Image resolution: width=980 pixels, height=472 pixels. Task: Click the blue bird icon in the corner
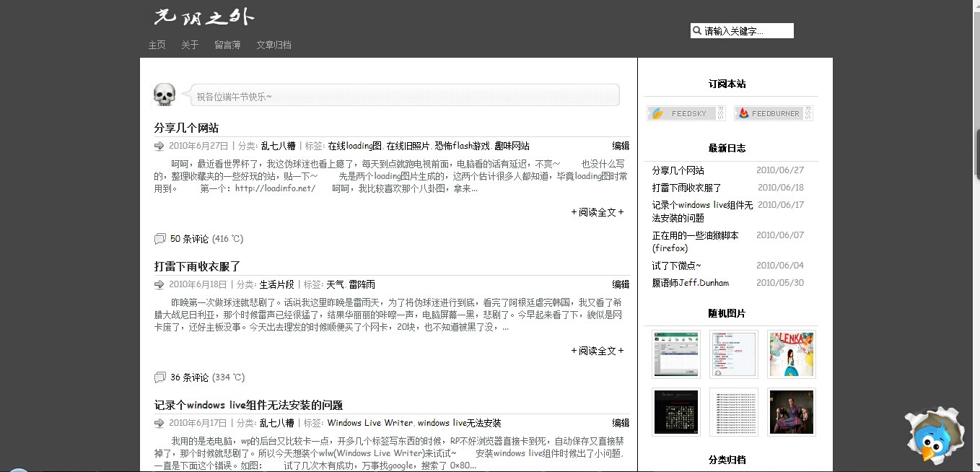[934, 439]
